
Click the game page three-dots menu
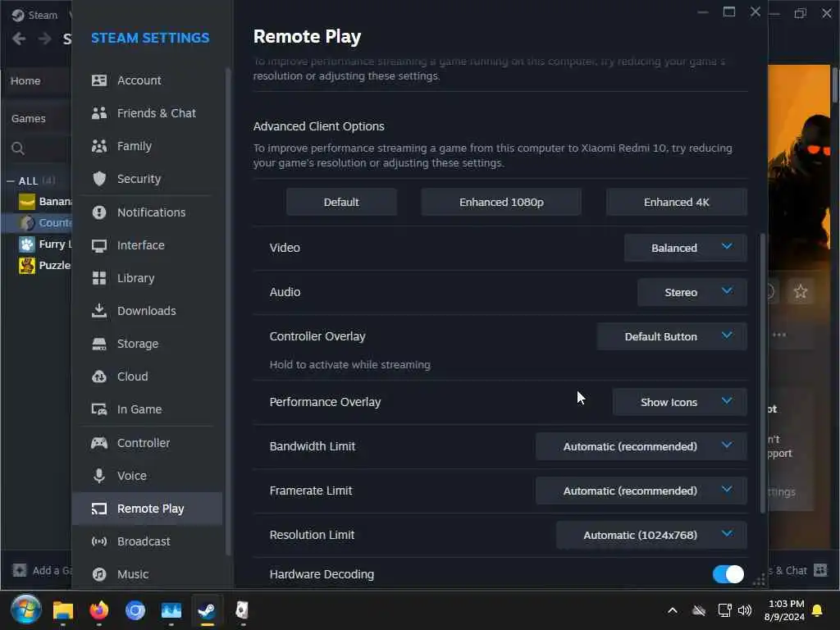pos(779,335)
